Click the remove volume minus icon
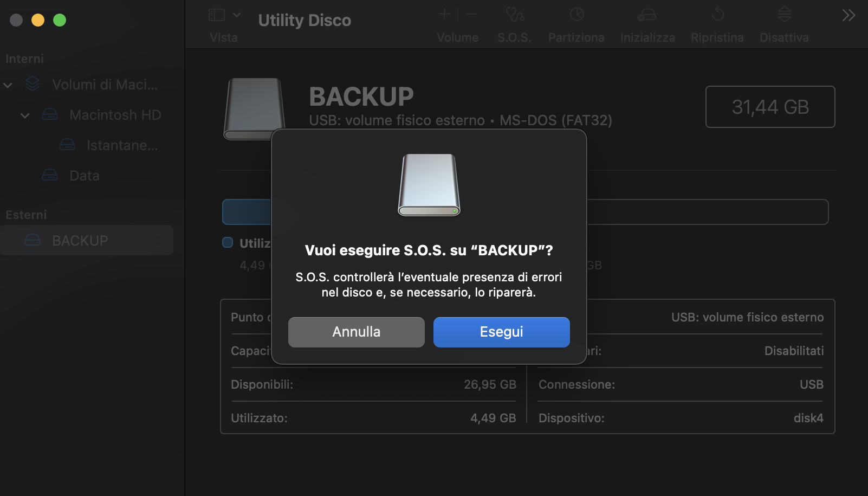 [471, 15]
